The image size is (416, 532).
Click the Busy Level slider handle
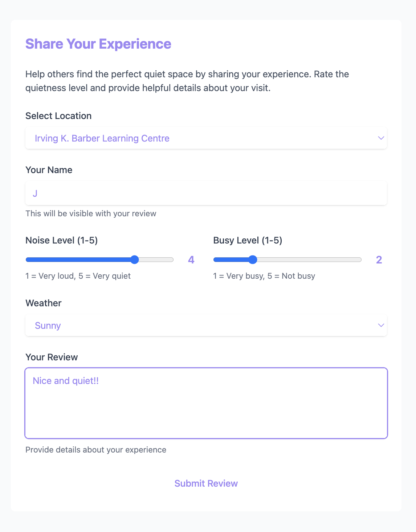[253, 259]
